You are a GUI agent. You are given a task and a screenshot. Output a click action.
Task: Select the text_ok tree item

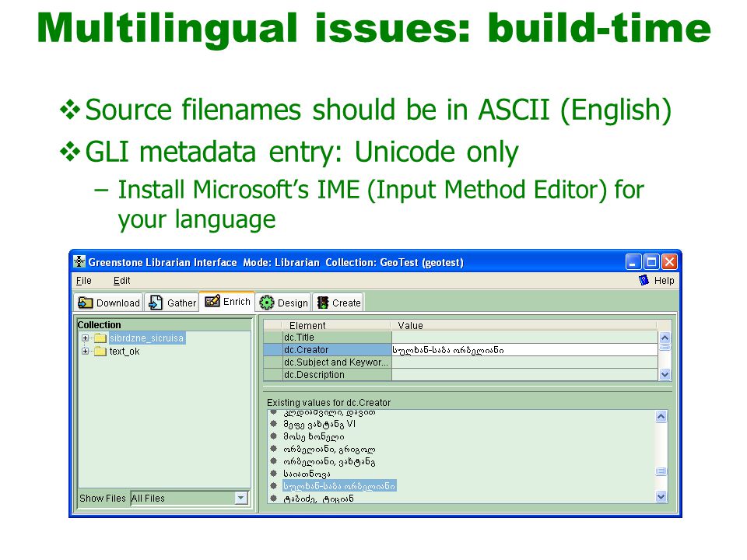click(124, 352)
